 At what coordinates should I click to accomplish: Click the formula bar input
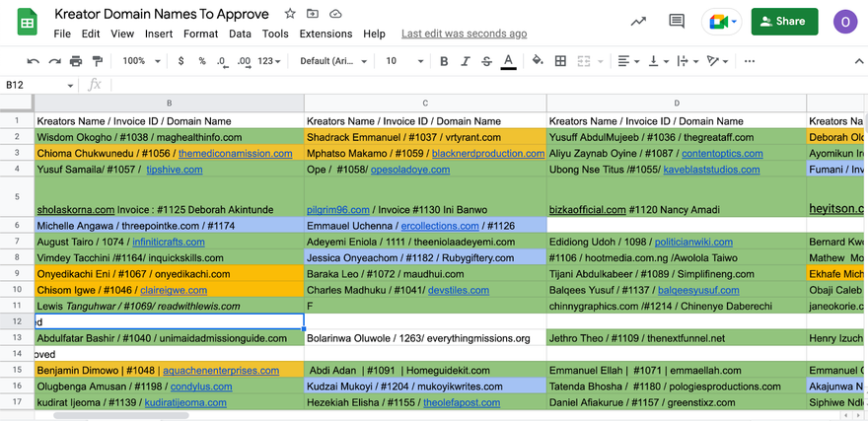coord(487,85)
